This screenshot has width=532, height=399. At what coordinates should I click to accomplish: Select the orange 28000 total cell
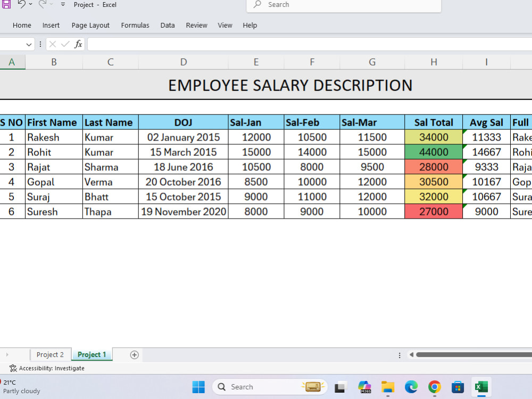(434, 167)
